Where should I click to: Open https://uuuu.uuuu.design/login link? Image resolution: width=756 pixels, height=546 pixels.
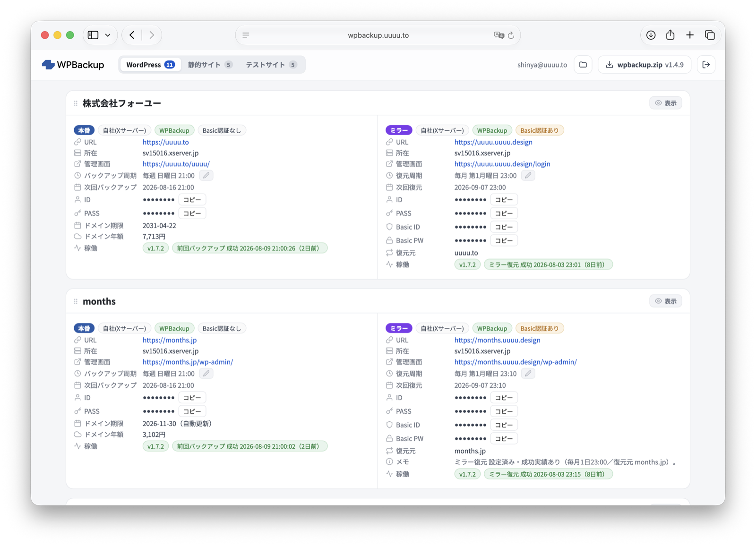point(502,164)
